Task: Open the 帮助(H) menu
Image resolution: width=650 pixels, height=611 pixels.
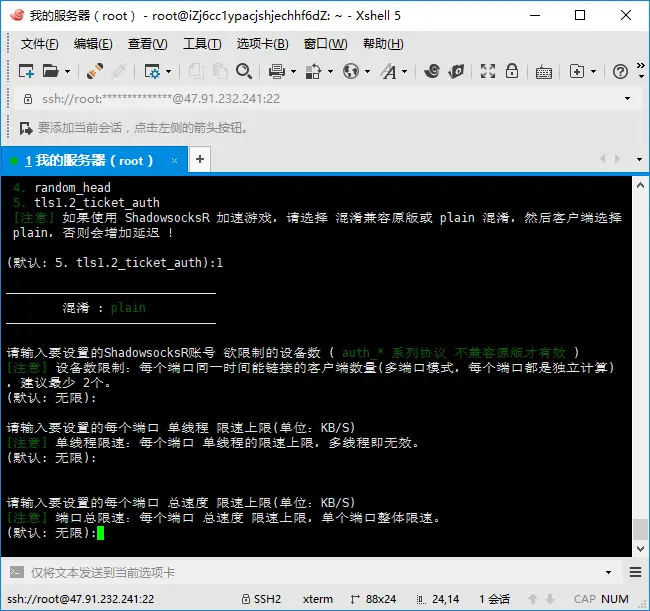Action: click(383, 44)
